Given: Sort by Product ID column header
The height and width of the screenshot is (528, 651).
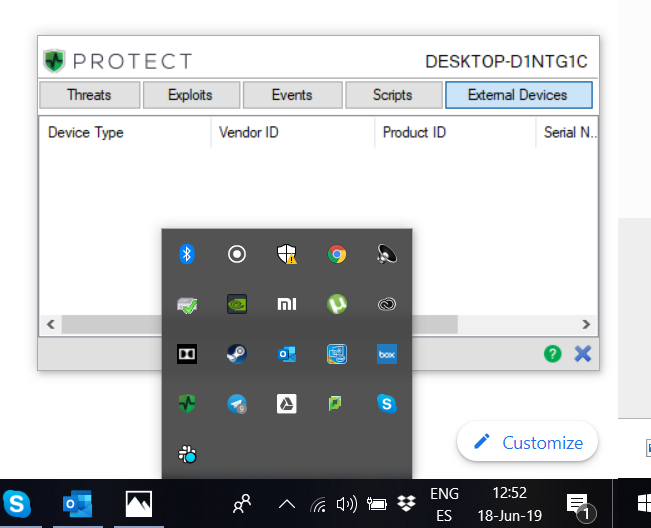Looking at the screenshot, I should [455, 132].
